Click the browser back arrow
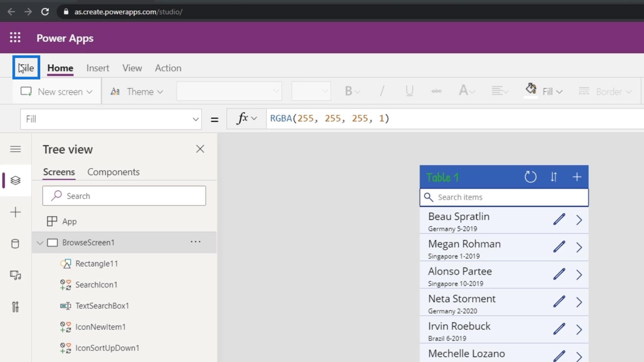644x362 pixels. [x=11, y=12]
